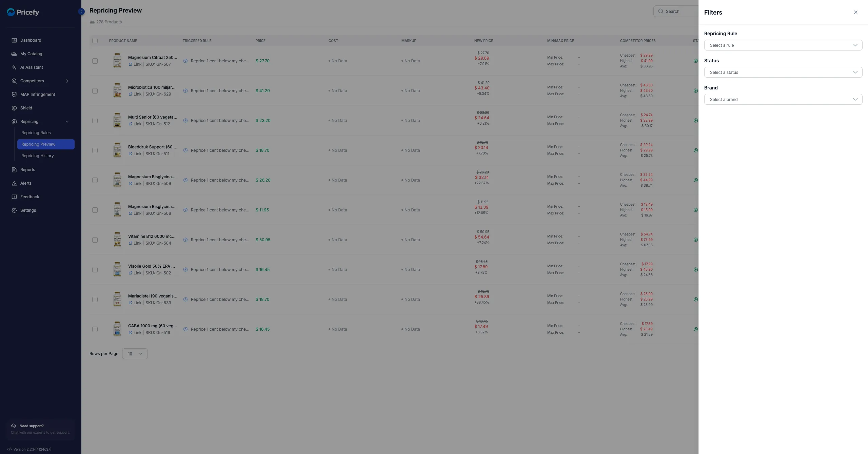Image resolution: width=868 pixels, height=454 pixels.
Task: Click the rule icon in Multi Senior row
Action: 185,121
